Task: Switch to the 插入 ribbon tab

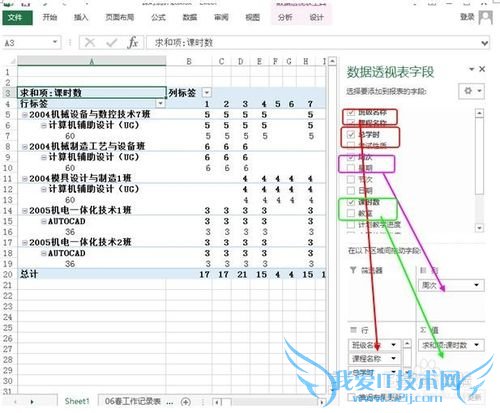Action: tap(81, 17)
